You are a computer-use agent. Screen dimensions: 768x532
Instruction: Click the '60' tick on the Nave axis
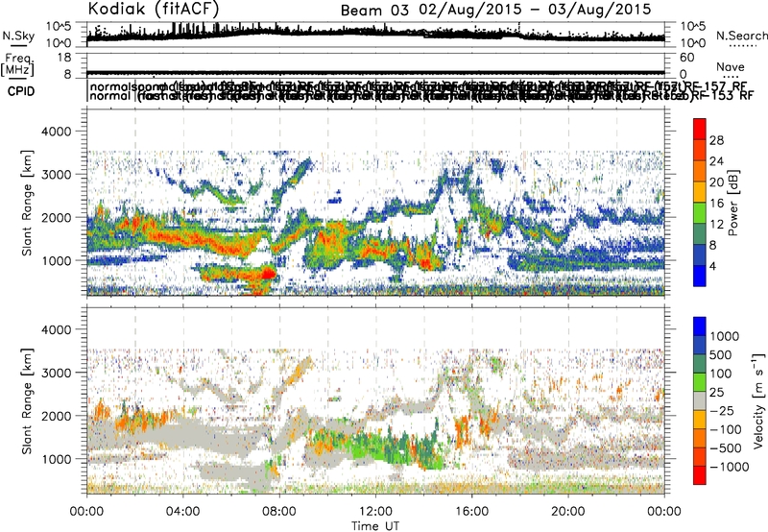click(x=687, y=58)
